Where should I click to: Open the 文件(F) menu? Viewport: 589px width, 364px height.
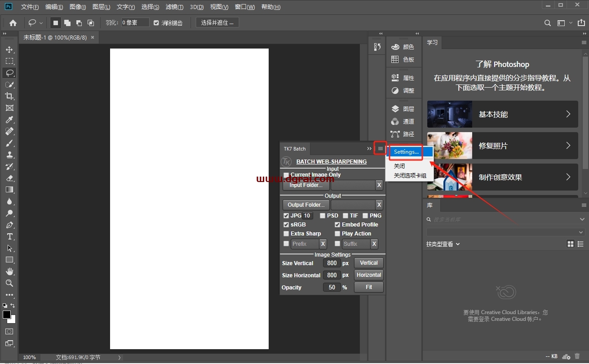pyautogui.click(x=30, y=7)
